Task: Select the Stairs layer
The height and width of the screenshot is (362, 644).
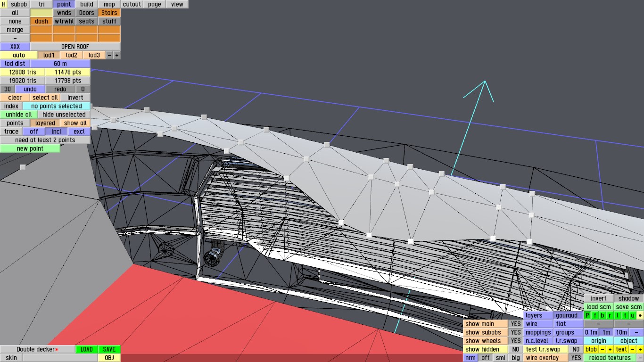Action: [109, 13]
